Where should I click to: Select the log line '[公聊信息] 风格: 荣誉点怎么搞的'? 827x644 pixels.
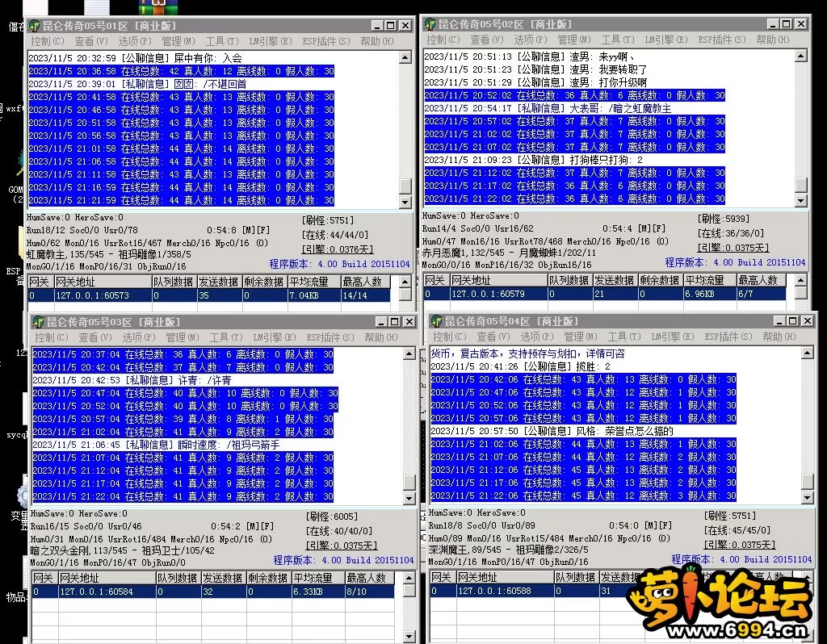[552, 431]
